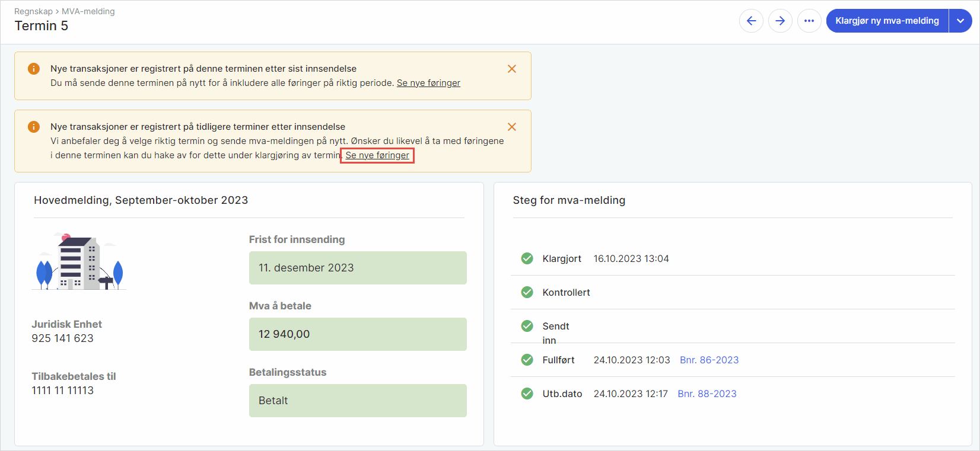
Task: Dismiss the tidligere terminer warning banner
Action: 512,127
